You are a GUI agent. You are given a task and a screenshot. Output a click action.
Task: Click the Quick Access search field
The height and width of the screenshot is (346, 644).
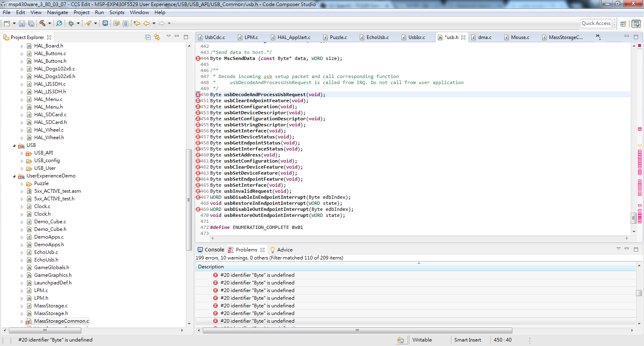tap(596, 23)
